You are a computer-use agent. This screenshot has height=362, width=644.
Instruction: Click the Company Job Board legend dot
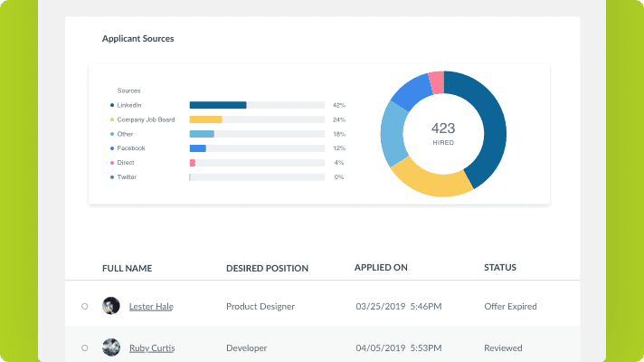(112, 119)
